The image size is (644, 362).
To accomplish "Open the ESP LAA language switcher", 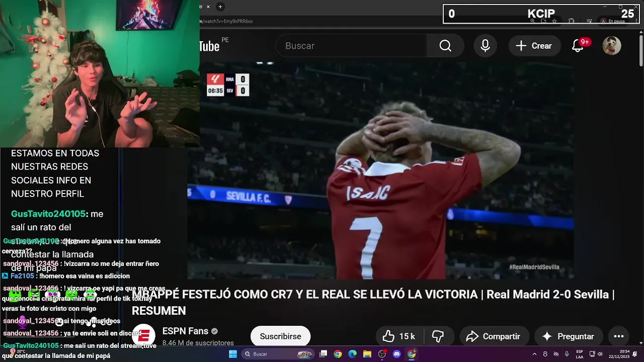I will (x=580, y=354).
